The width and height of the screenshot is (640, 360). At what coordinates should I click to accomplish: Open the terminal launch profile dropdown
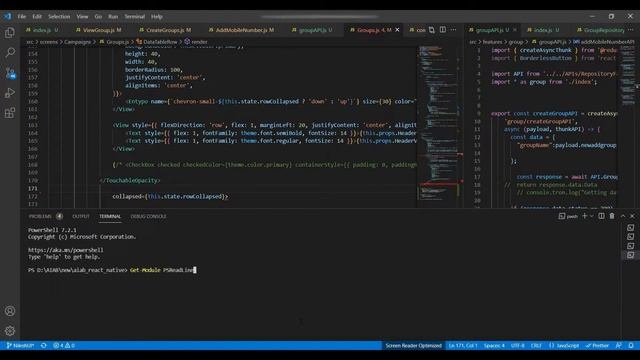pyautogui.click(x=591, y=216)
